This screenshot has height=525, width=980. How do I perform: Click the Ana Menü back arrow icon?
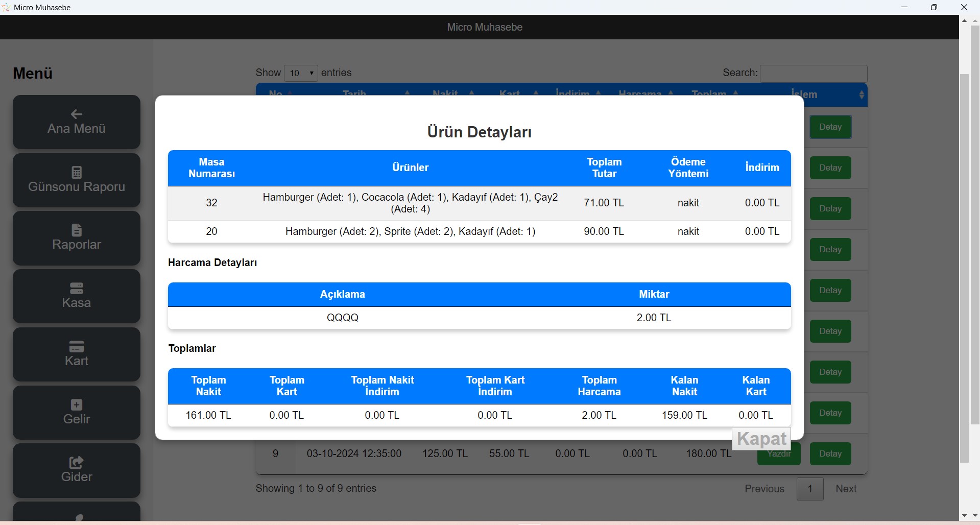coord(77,114)
